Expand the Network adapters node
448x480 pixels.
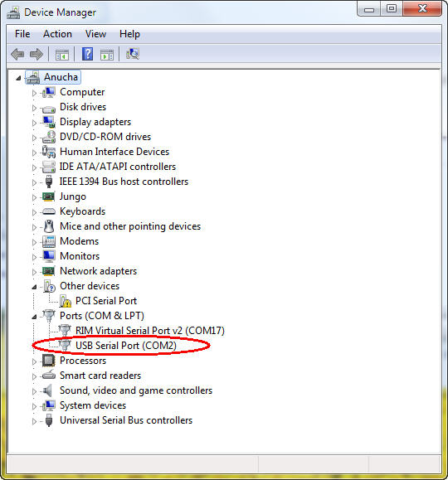pyautogui.click(x=34, y=272)
